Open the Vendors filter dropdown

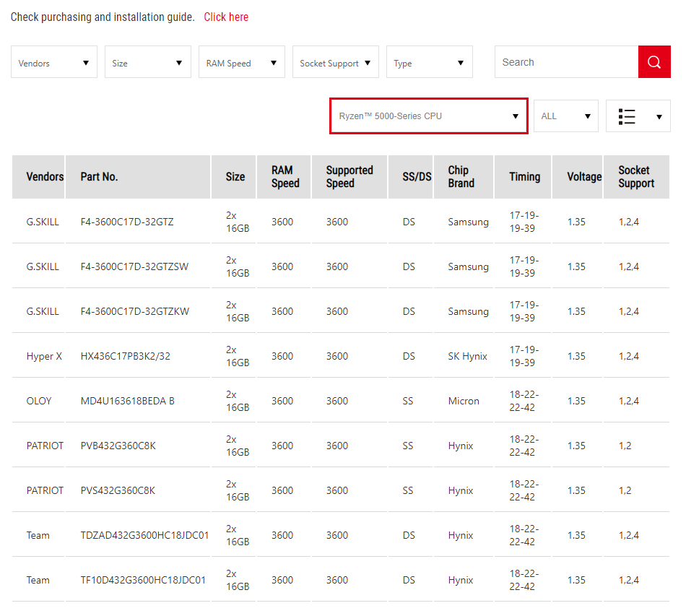coord(54,61)
